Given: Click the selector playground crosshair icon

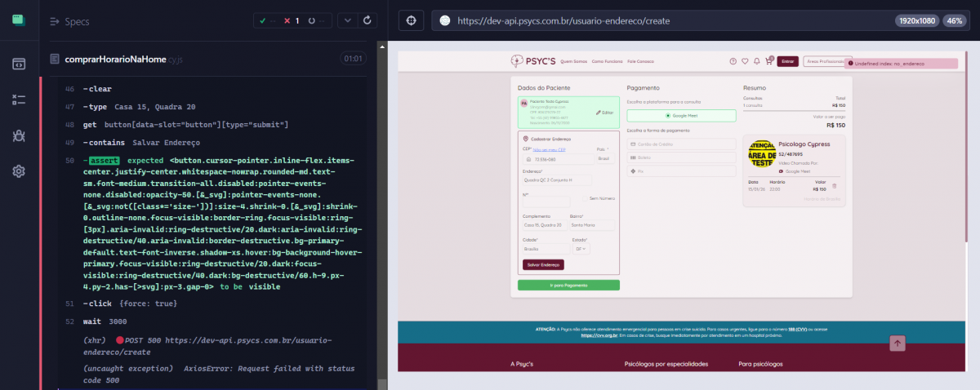Looking at the screenshot, I should pyautogui.click(x=411, y=20).
